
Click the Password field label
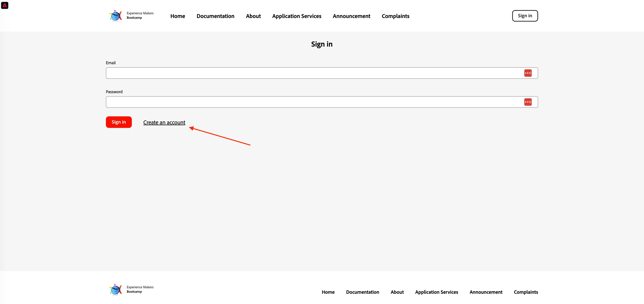tap(114, 92)
